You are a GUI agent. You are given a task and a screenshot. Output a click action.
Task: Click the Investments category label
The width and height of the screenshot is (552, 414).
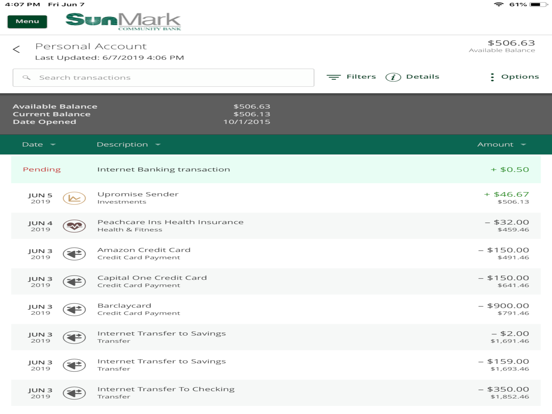pyautogui.click(x=121, y=202)
